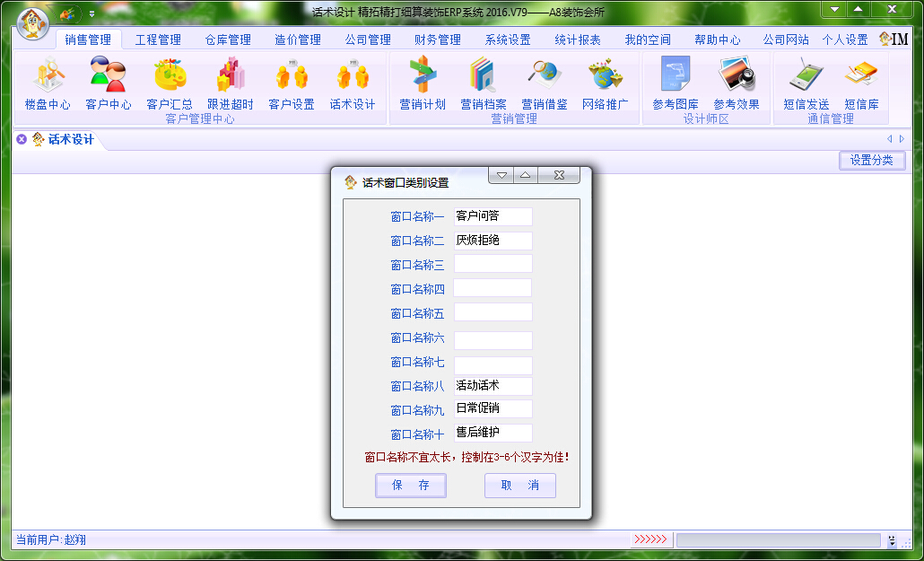Expand the quick access toolbar dropdown arrow

(92, 15)
